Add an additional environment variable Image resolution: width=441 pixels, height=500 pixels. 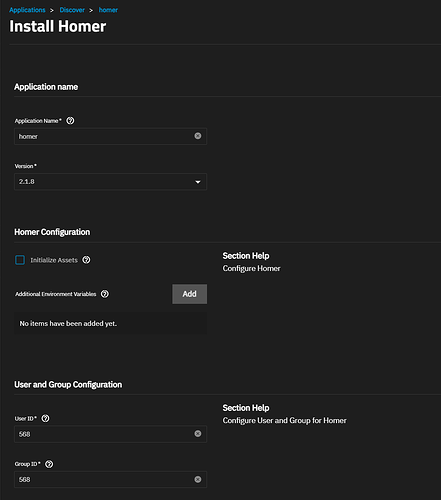click(189, 294)
